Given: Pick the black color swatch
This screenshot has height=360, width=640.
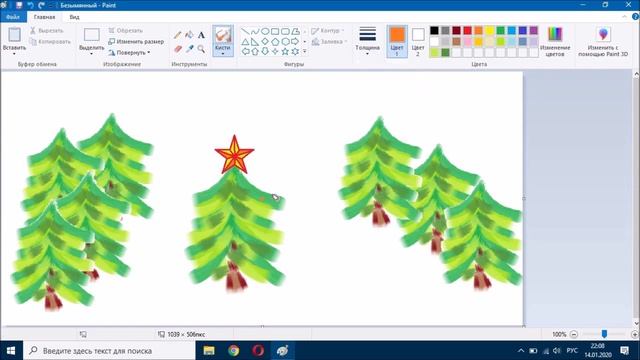Looking at the screenshot, I should [434, 31].
